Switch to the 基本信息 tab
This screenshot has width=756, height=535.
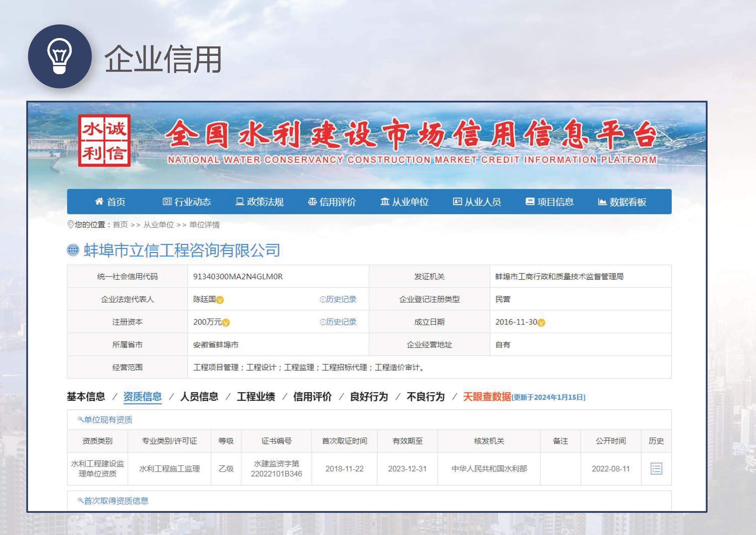pyautogui.click(x=86, y=396)
